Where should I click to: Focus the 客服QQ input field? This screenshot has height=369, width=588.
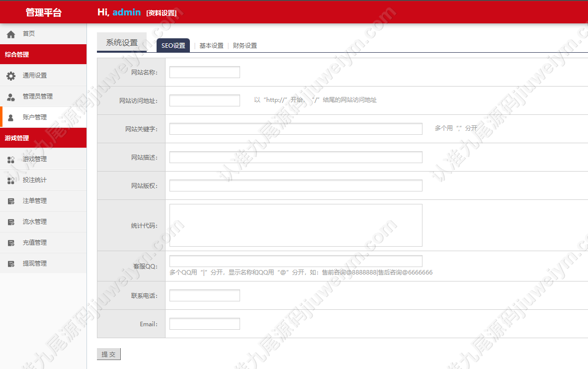tap(296, 261)
